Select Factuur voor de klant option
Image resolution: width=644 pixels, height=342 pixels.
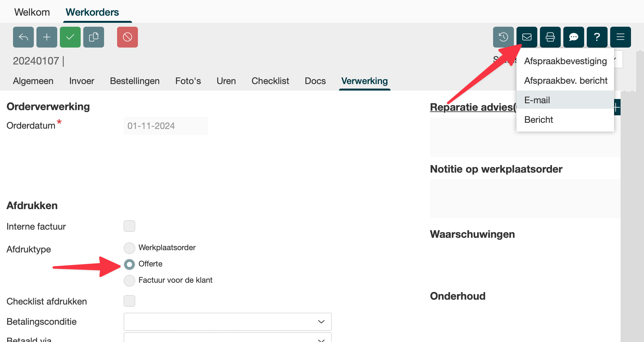(129, 280)
